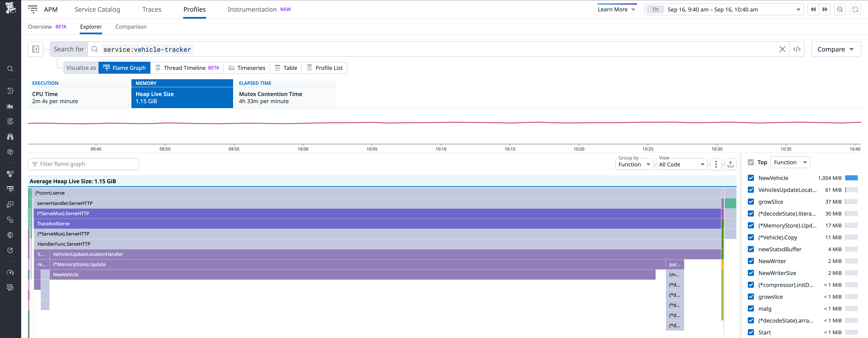Click the refresh icon at the top right
The height and width of the screenshot is (338, 868).
tap(855, 9)
